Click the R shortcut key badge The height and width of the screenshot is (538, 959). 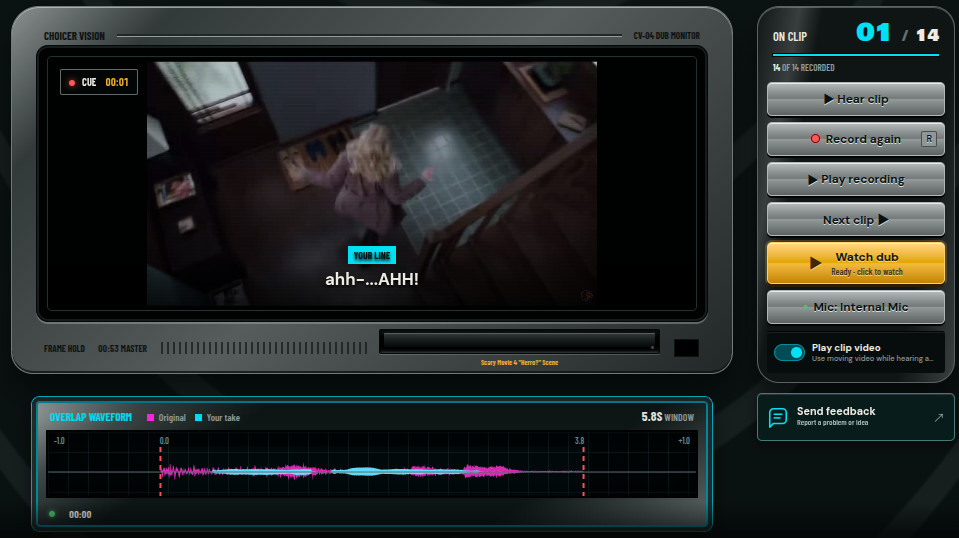click(x=928, y=139)
